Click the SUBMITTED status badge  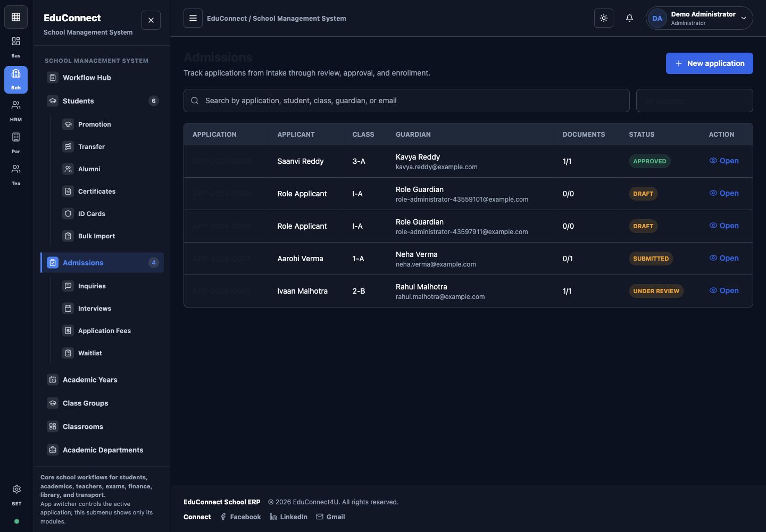651,259
